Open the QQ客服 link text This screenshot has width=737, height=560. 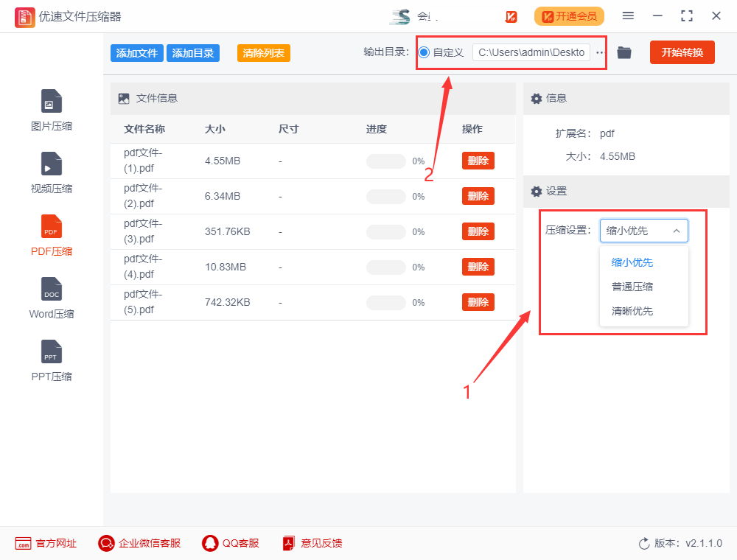click(241, 544)
